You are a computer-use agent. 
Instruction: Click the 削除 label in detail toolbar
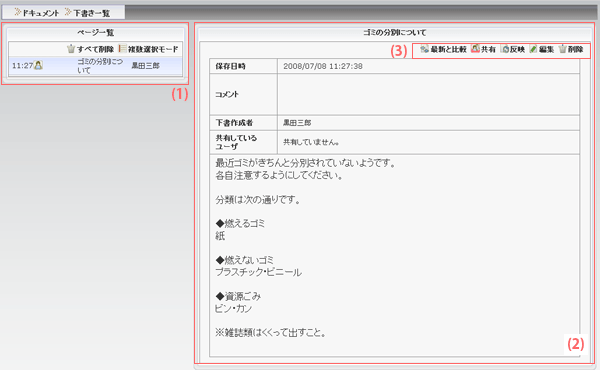[x=576, y=49]
